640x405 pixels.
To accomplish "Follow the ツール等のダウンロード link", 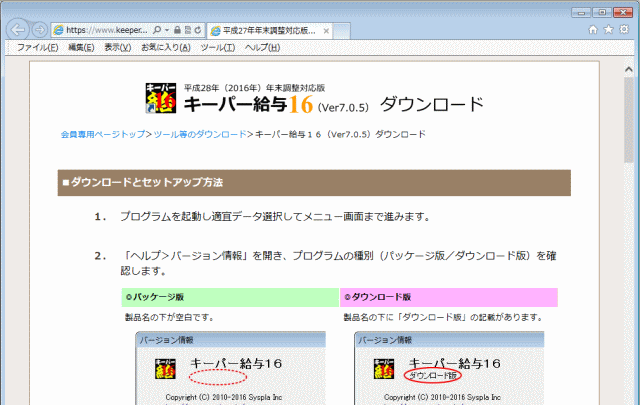I will 200,134.
